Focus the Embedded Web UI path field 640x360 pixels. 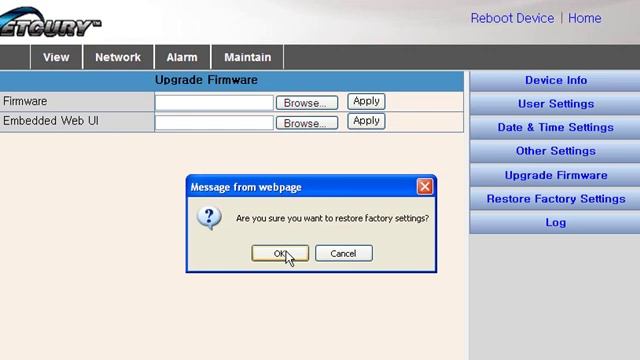214,123
